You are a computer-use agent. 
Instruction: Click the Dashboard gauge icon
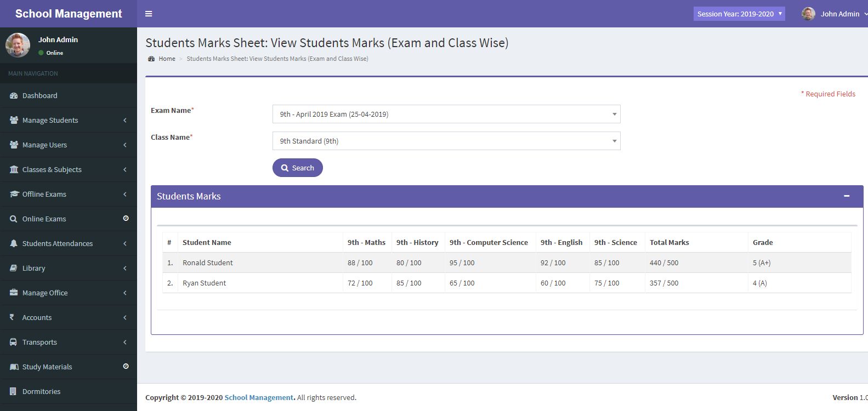click(14, 96)
